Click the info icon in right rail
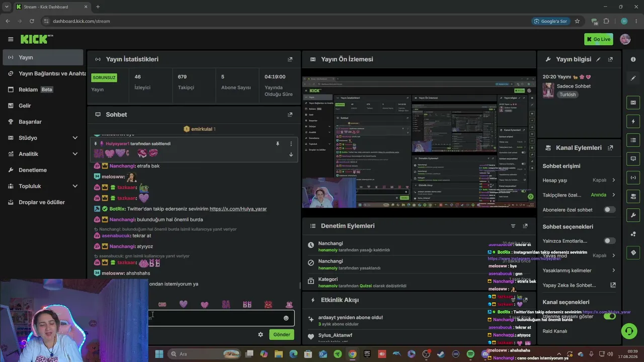The height and width of the screenshot is (362, 644). point(633,59)
